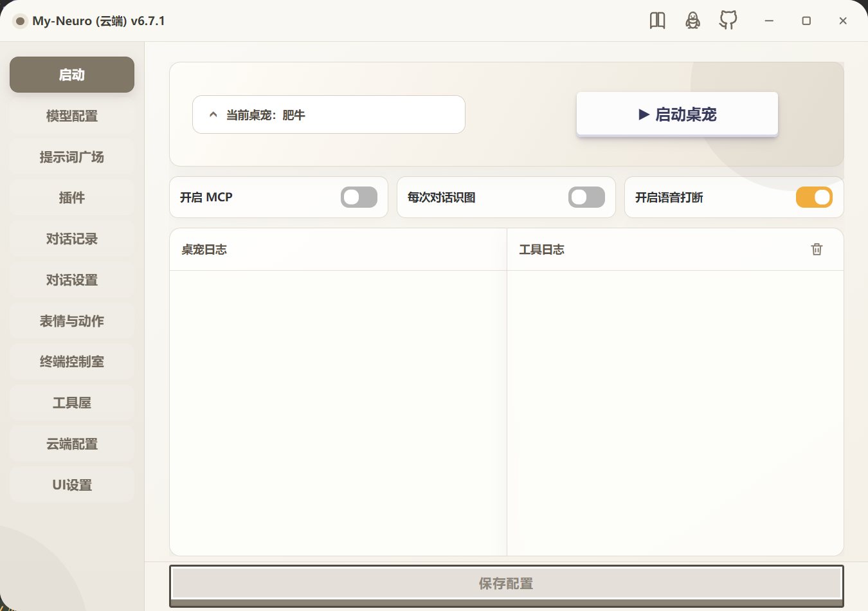Click inside the 工具日志 log area
868x611 pixels.
(x=675, y=413)
